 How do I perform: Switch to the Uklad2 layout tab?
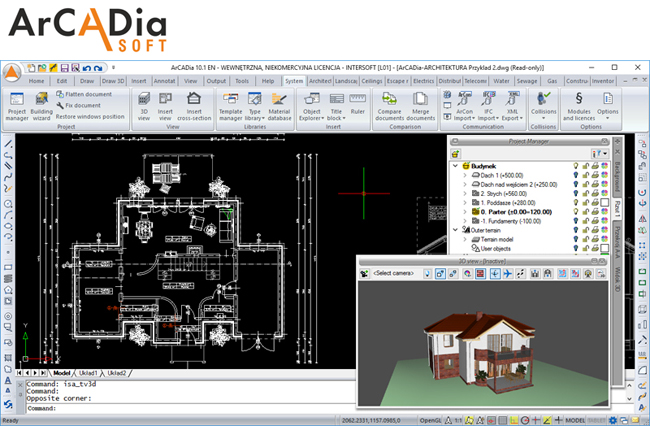click(116, 373)
